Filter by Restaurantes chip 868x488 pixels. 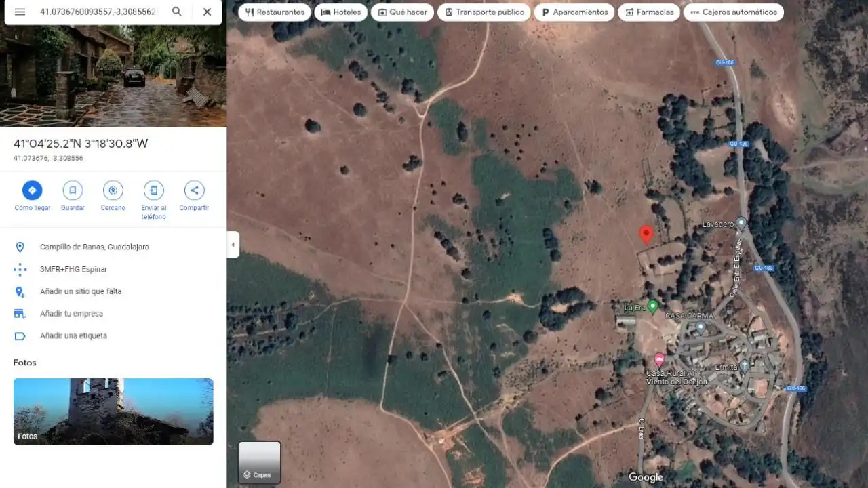275,12
